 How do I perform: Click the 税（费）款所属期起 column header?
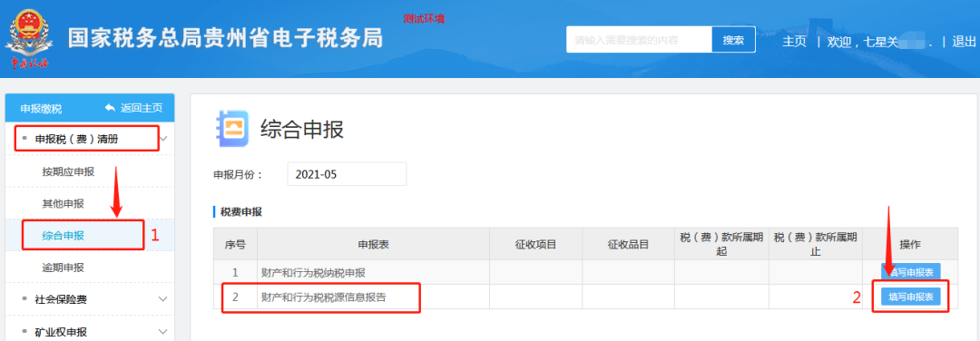[721, 244]
